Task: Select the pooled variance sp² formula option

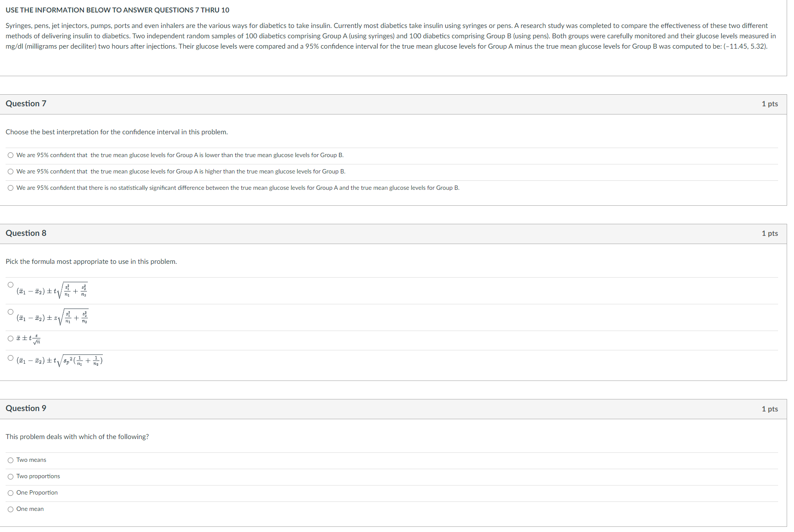Action: pos(11,358)
